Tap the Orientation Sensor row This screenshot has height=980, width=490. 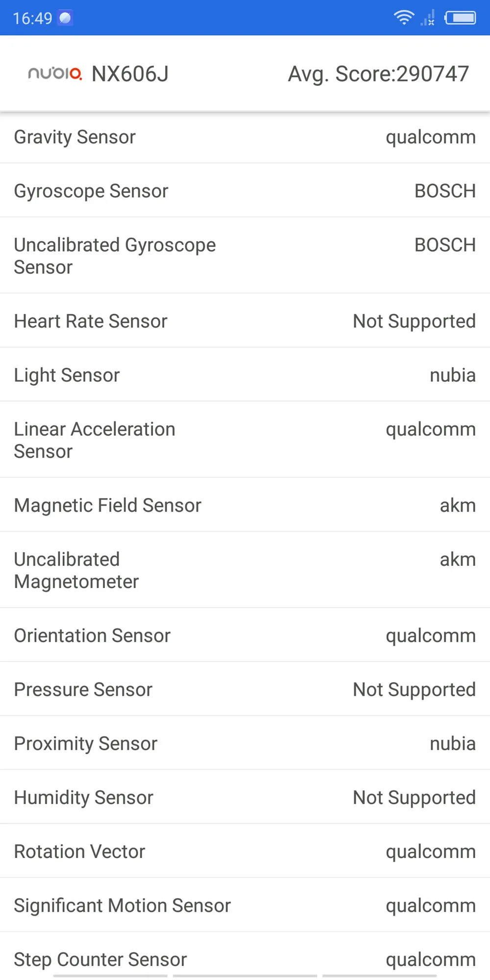click(245, 636)
